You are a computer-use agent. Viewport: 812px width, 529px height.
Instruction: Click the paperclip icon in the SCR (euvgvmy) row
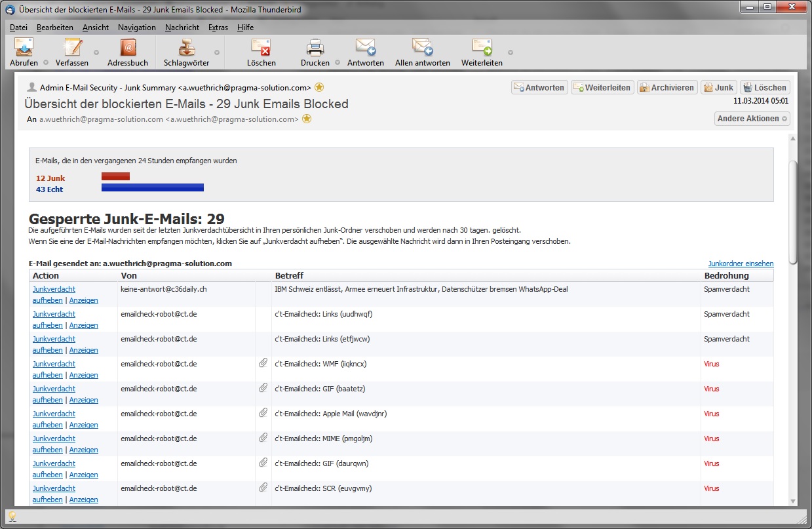coord(263,487)
